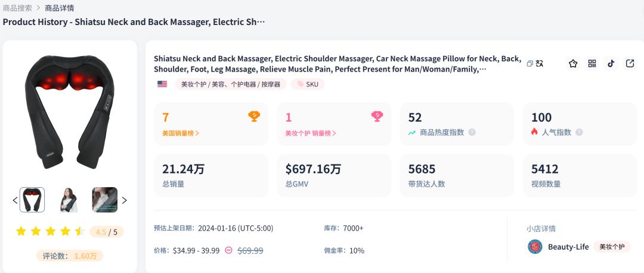Click help icon beside 商品热度指数

(472, 132)
